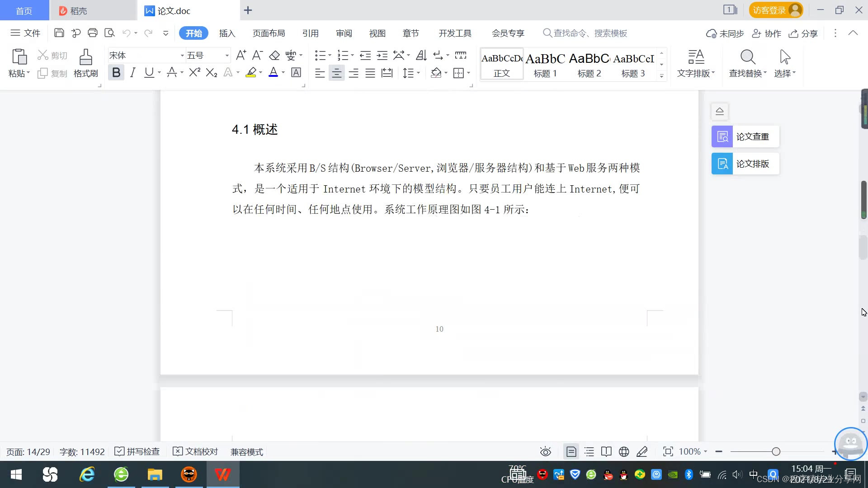This screenshot has width=868, height=488.
Task: Open the 插入 (Insert) ribbon tab
Action: [227, 33]
